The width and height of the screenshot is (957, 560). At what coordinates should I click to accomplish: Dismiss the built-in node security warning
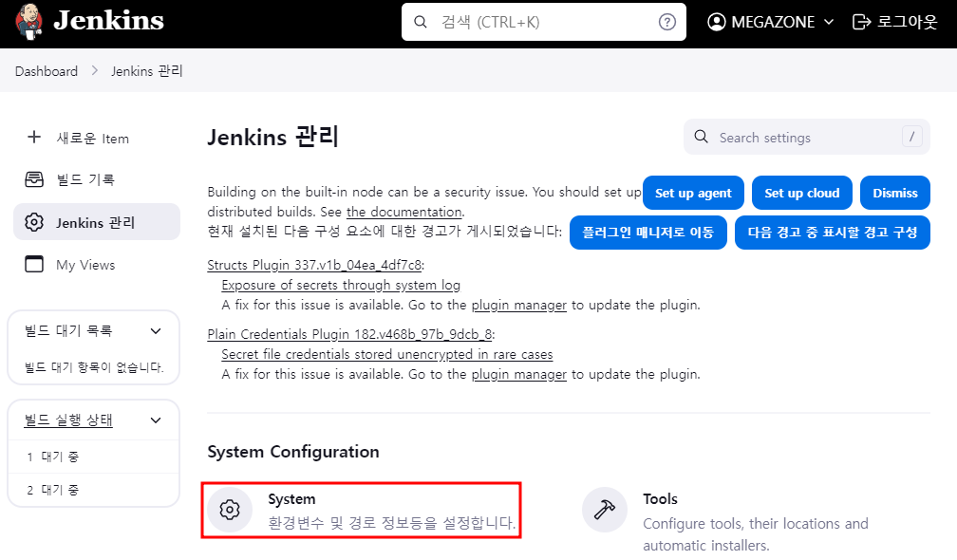click(894, 193)
